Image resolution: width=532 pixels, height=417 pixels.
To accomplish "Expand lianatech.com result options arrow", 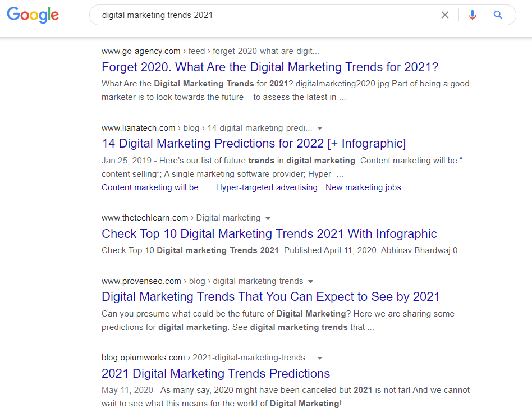I will pyautogui.click(x=320, y=129).
